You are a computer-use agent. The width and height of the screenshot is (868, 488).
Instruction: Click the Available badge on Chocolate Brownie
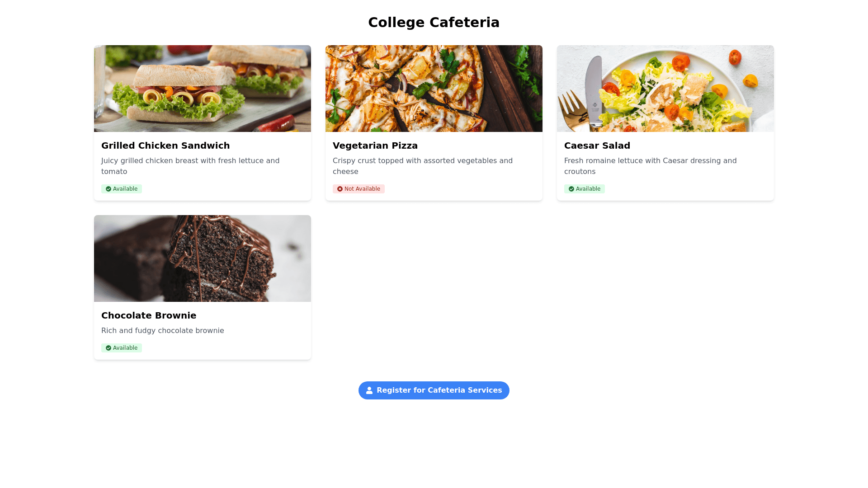[122, 348]
